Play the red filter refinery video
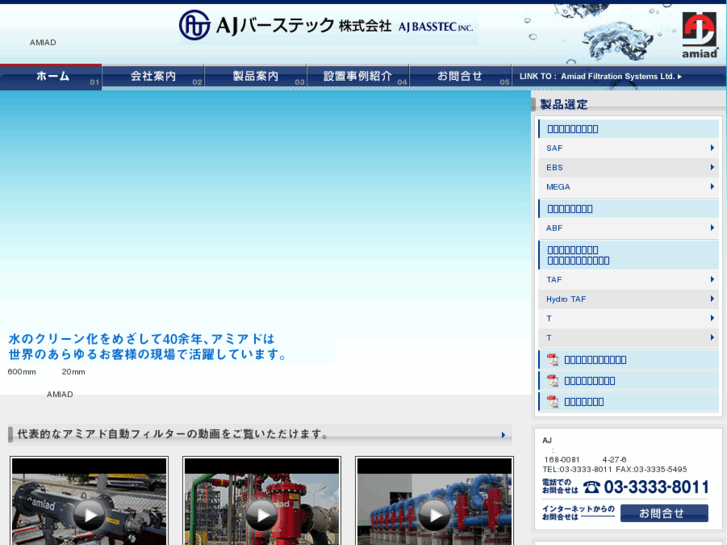The image size is (727, 545). (261, 514)
